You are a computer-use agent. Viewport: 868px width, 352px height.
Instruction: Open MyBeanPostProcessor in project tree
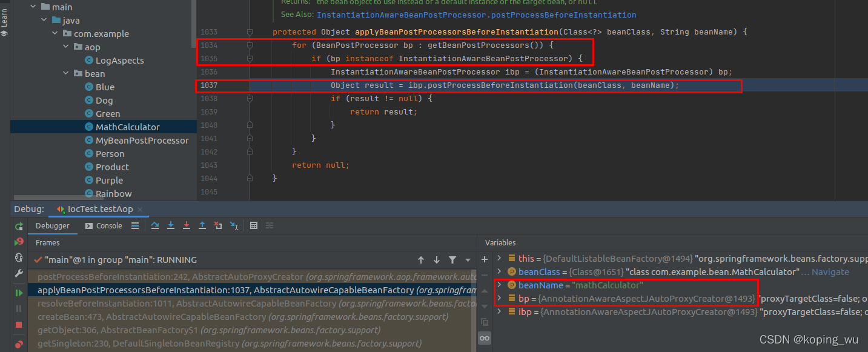click(x=142, y=141)
